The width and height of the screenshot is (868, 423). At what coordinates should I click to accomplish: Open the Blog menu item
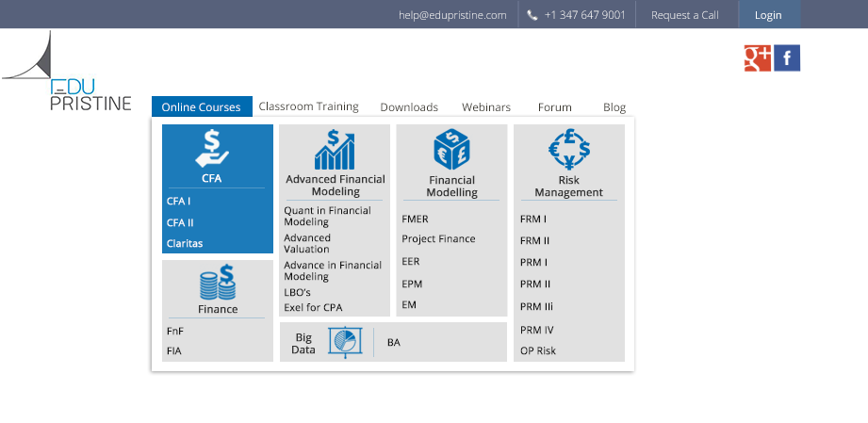[614, 107]
